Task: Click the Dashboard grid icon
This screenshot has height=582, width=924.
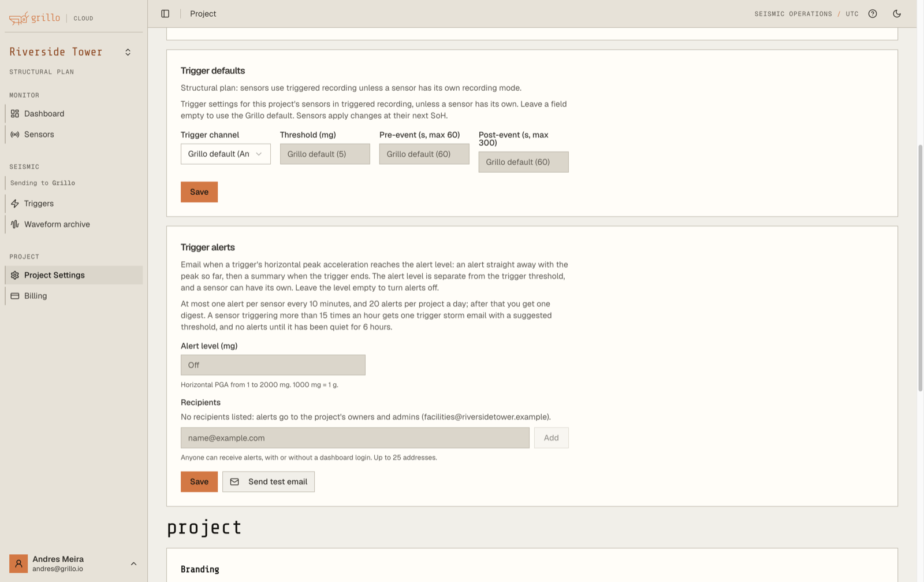Action: pyautogui.click(x=15, y=113)
